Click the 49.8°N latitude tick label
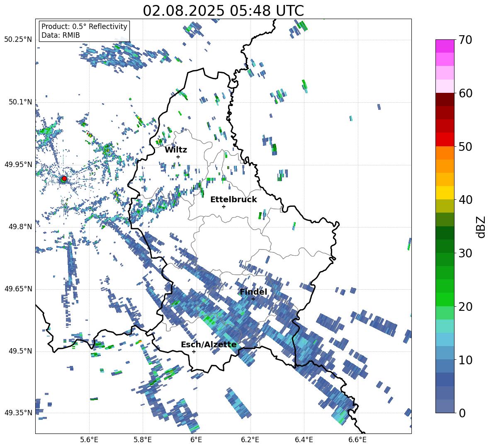 pos(20,227)
